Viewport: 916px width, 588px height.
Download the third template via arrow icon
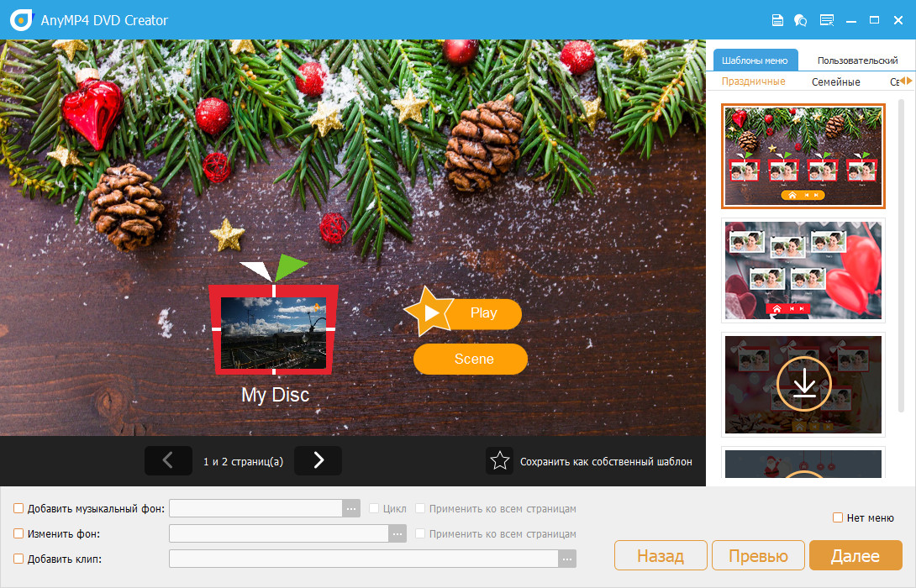coord(804,384)
